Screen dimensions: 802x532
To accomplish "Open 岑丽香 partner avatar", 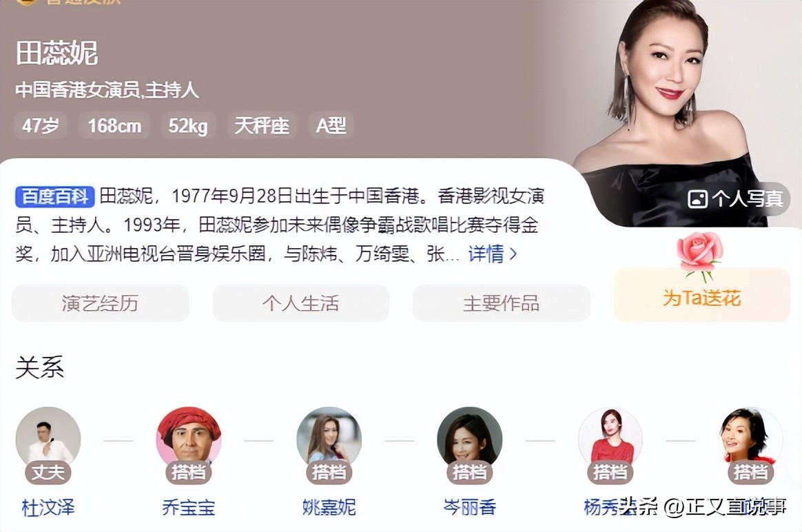I will [x=469, y=439].
